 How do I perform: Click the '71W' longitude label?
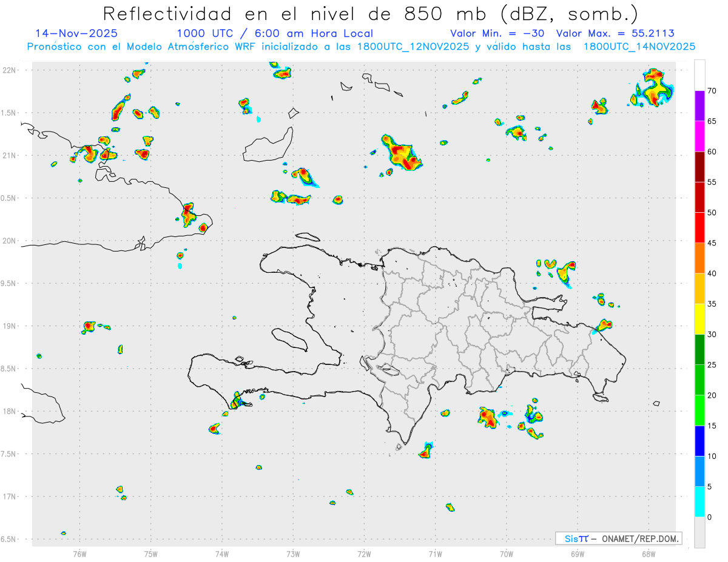pos(435,554)
